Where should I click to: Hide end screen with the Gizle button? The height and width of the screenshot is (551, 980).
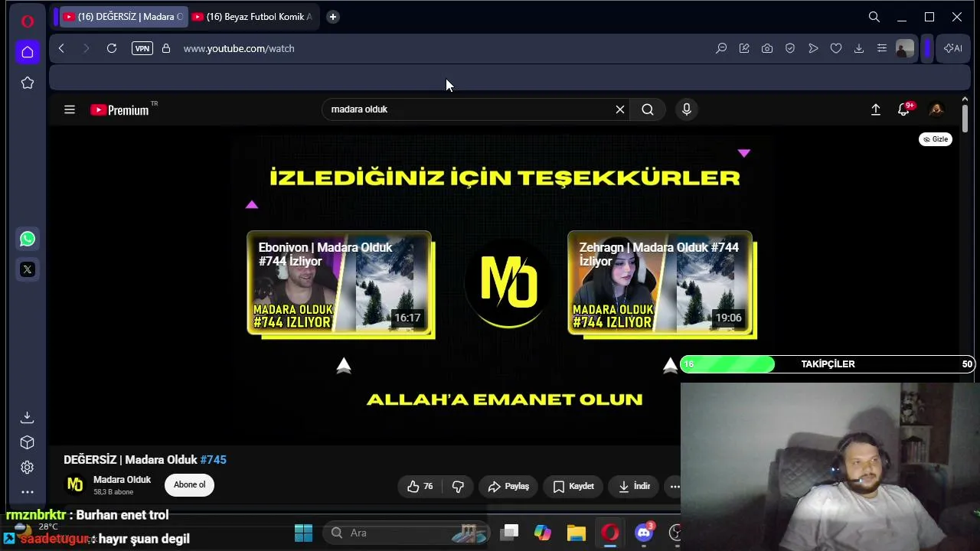click(x=936, y=139)
